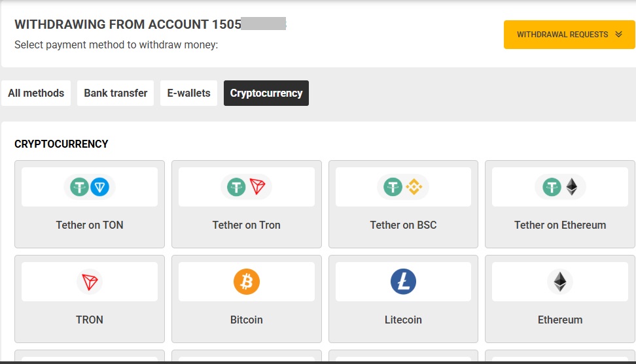Click the red TRON logo icon

pyautogui.click(x=90, y=282)
